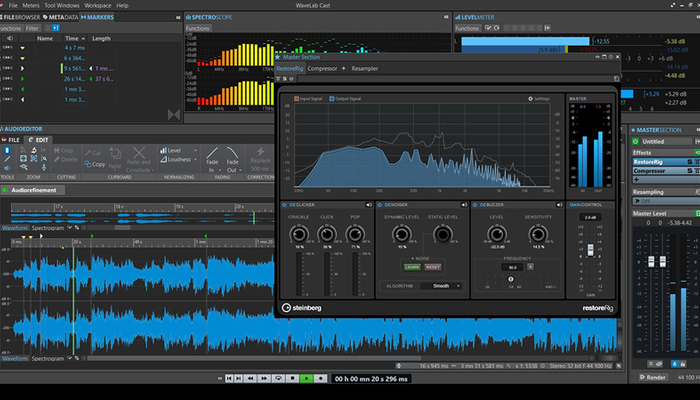Toggle the Input Signal display checkbox
Screen dimensions: 700x400
point(297,99)
